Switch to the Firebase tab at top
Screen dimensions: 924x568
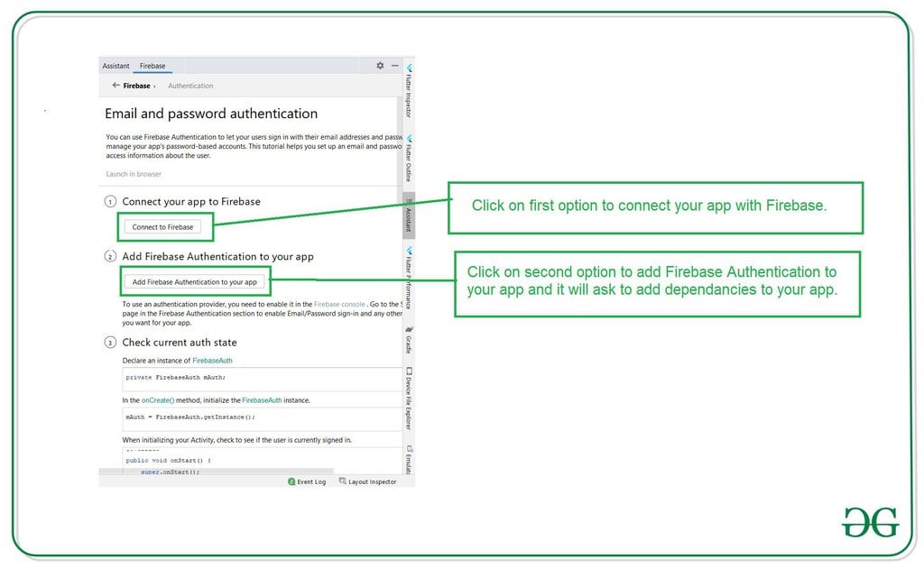coord(152,66)
